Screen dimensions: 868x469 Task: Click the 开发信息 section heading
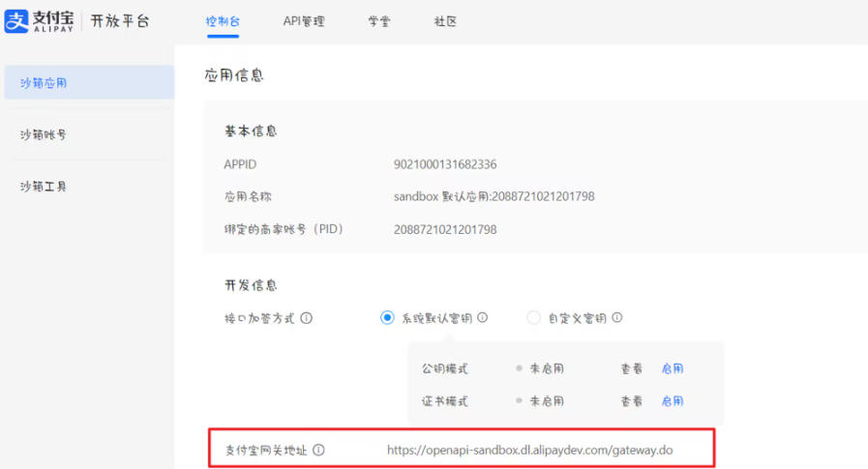coord(251,285)
